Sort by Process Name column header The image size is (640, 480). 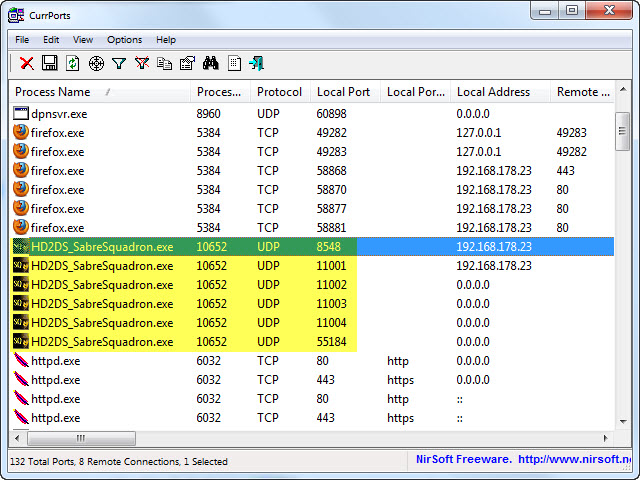tap(53, 92)
